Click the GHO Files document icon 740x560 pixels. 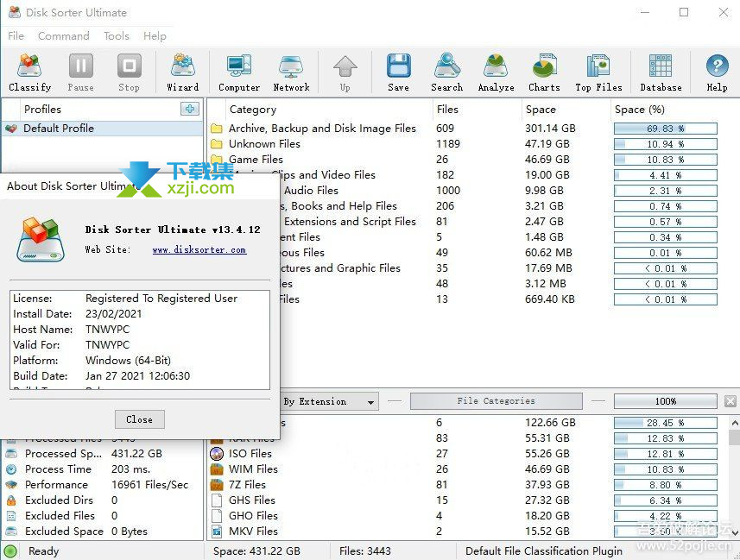(217, 516)
